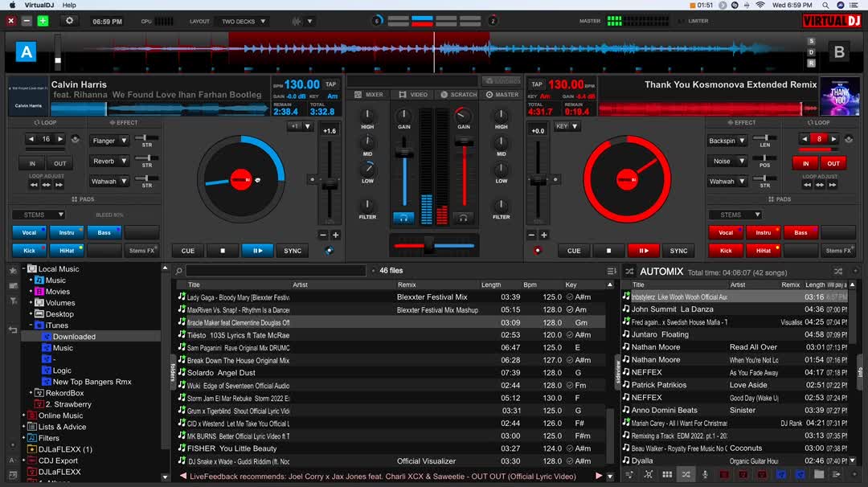The height and width of the screenshot is (487, 868).
Task: Click deck B CUE button
Action: tap(574, 251)
